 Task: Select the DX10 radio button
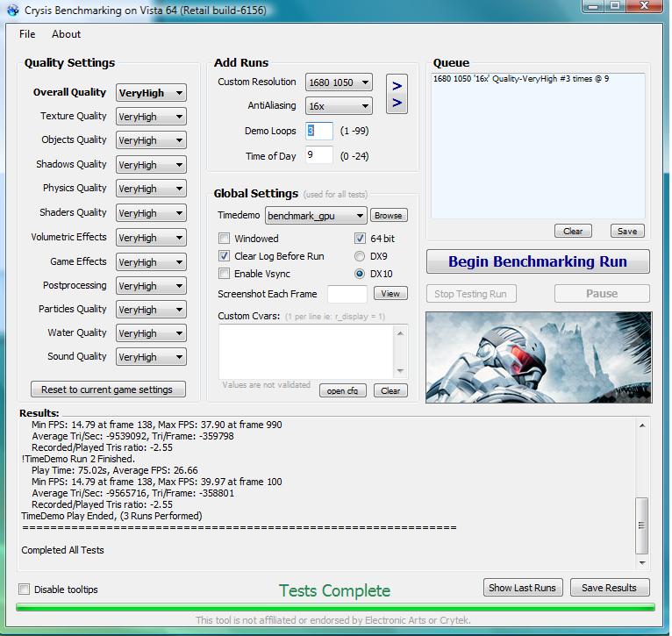click(360, 274)
